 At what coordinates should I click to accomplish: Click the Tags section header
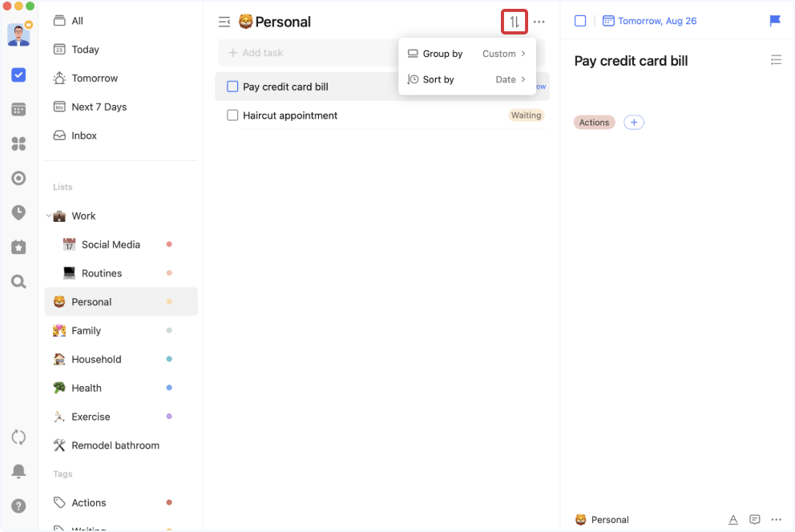pyautogui.click(x=63, y=474)
